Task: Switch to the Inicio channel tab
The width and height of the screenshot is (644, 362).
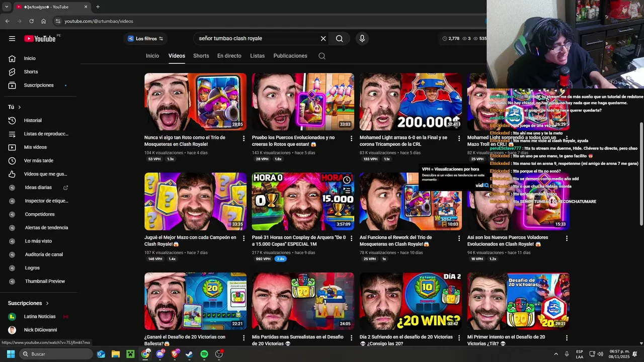Action: click(x=152, y=56)
